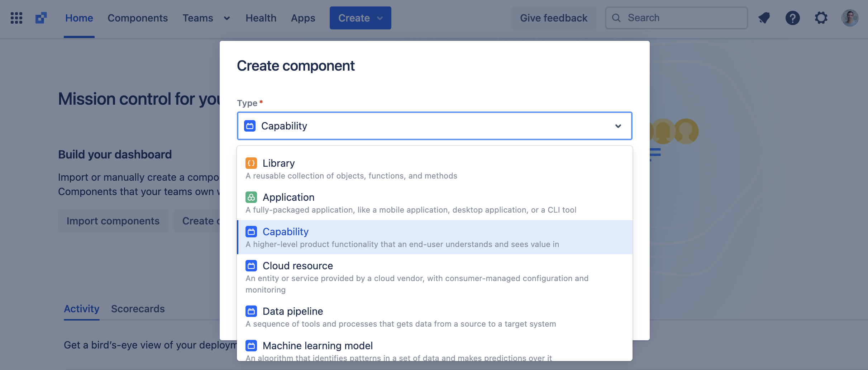Open the notifications bell icon
The image size is (868, 370).
click(764, 18)
